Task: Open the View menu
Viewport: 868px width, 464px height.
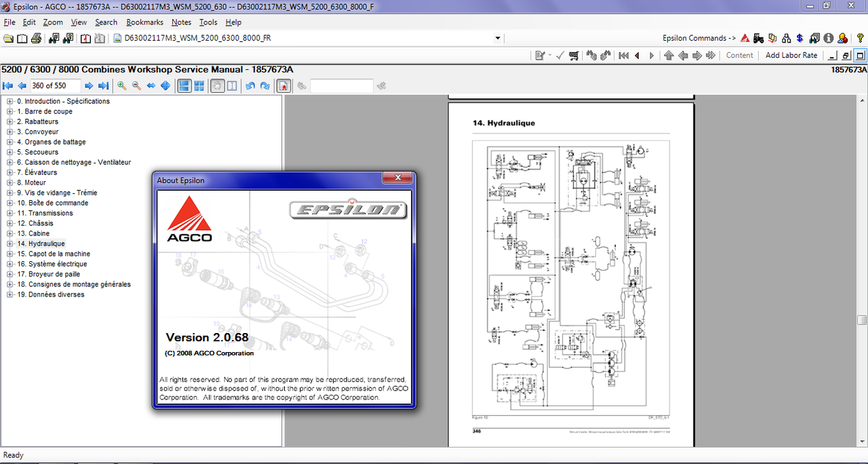Action: point(79,22)
